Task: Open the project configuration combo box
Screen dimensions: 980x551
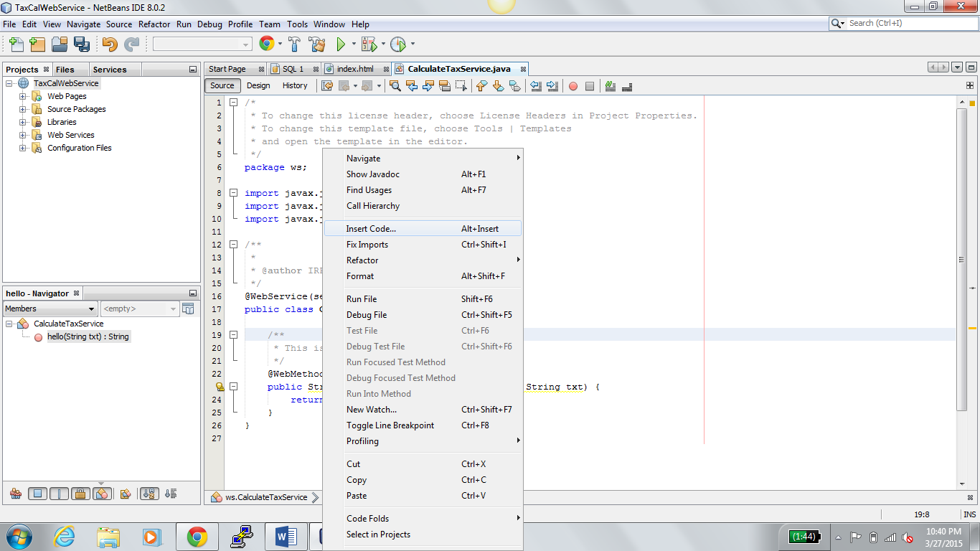Action: click(x=202, y=44)
